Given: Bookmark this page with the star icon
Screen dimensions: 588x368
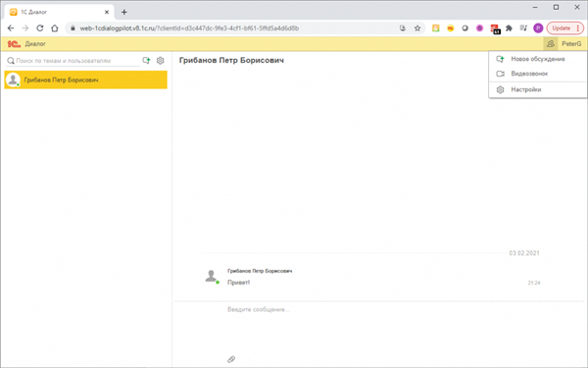Looking at the screenshot, I should (x=417, y=28).
